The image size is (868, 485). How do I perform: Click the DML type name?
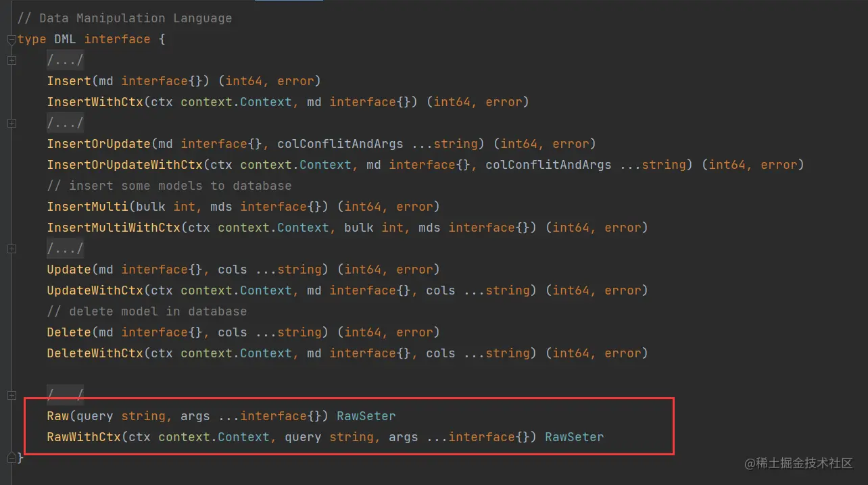tap(65, 39)
